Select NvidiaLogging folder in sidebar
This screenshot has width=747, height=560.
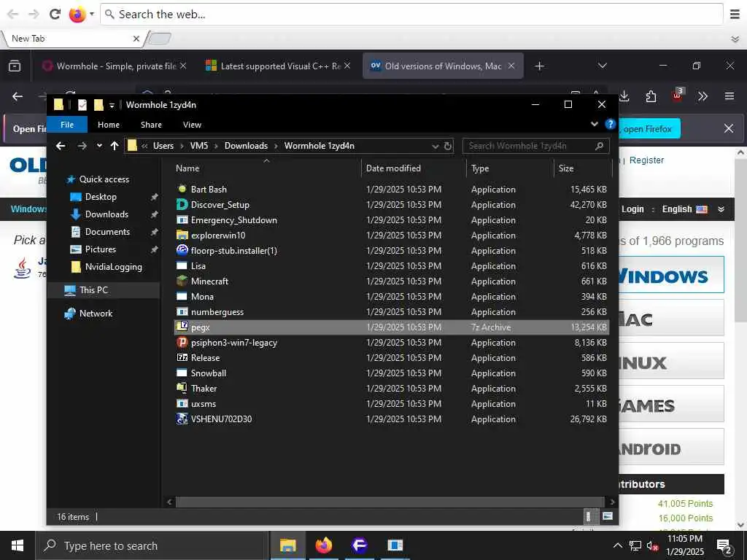point(113,267)
